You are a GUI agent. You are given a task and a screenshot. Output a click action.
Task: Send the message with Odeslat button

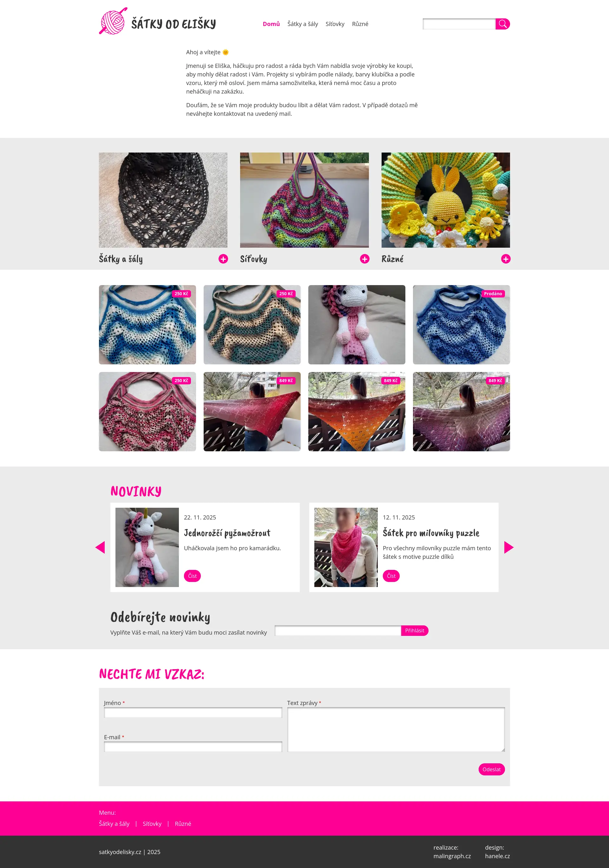[491, 769]
